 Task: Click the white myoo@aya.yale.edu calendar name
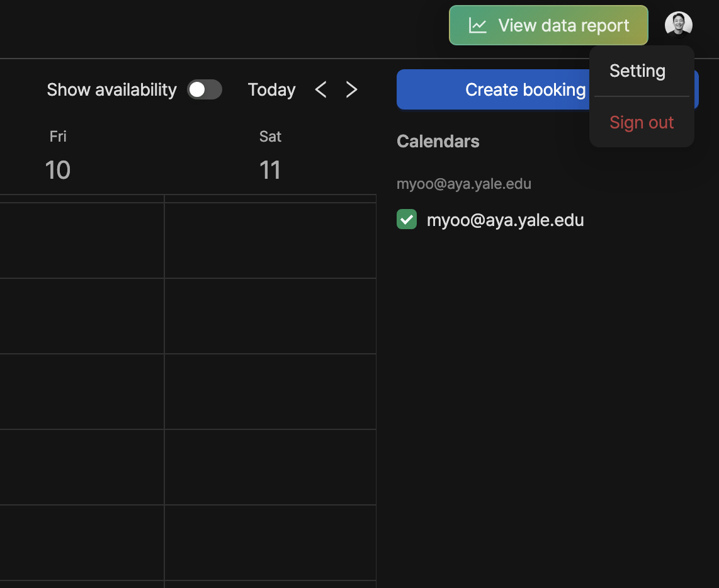pos(505,220)
